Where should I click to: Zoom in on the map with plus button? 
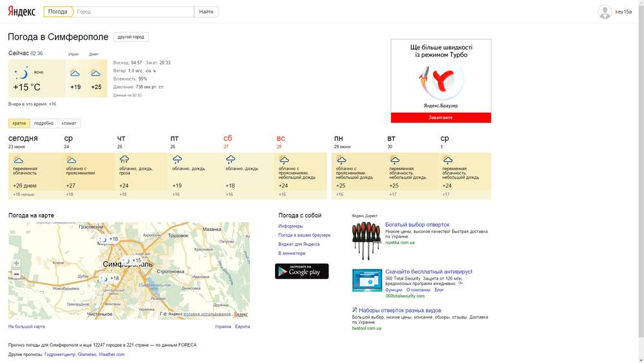(16, 264)
